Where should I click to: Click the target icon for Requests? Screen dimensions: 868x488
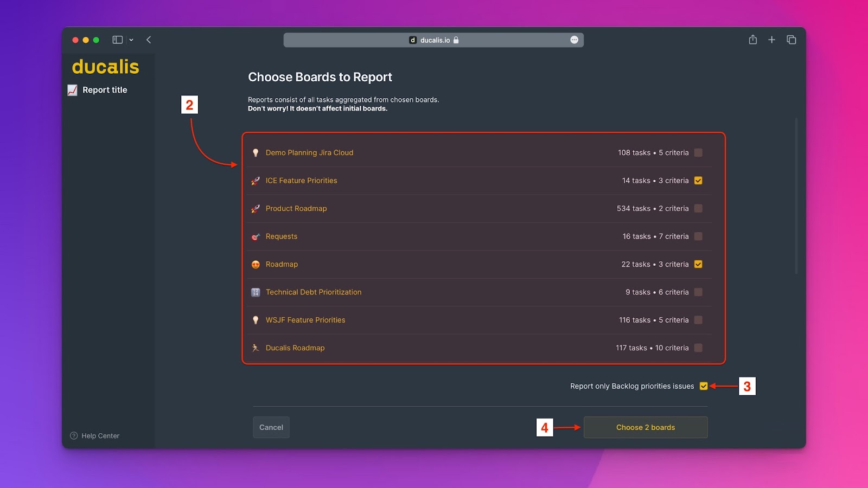[x=256, y=236]
